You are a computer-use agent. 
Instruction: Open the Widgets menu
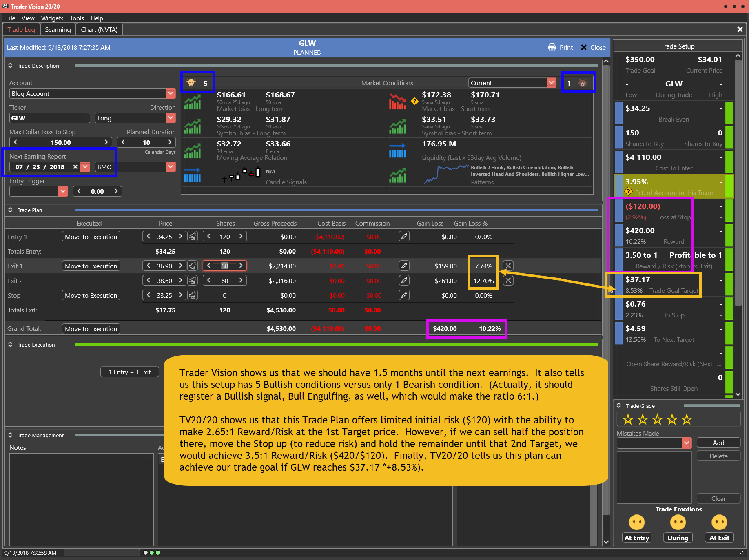52,18
